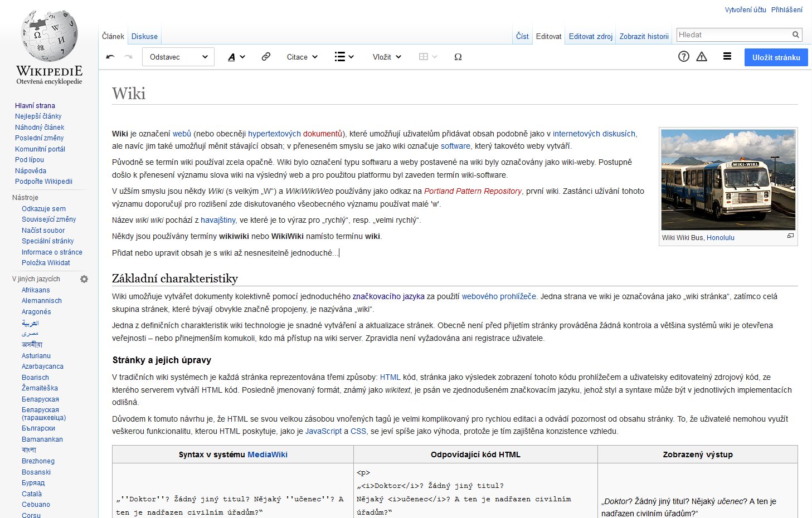Click the Odpovídající kód HTML column header

pyautogui.click(x=475, y=455)
